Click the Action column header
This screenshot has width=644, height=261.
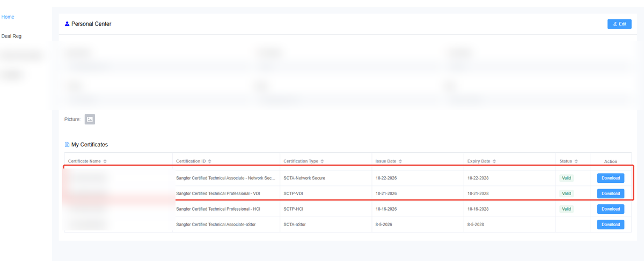coord(611,161)
